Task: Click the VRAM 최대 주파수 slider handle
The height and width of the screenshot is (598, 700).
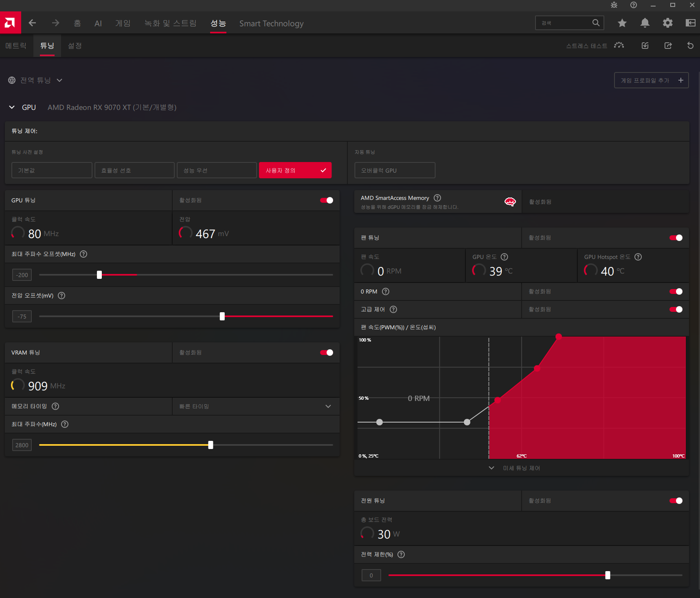Action: pyautogui.click(x=211, y=445)
